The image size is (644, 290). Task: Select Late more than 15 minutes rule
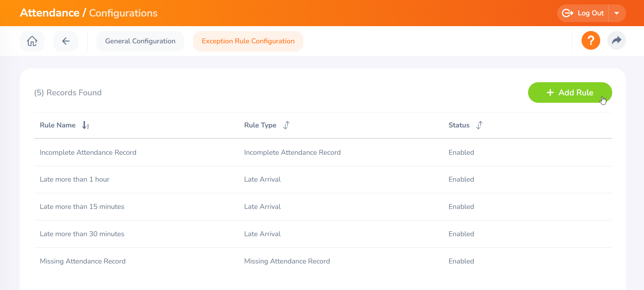coord(82,207)
